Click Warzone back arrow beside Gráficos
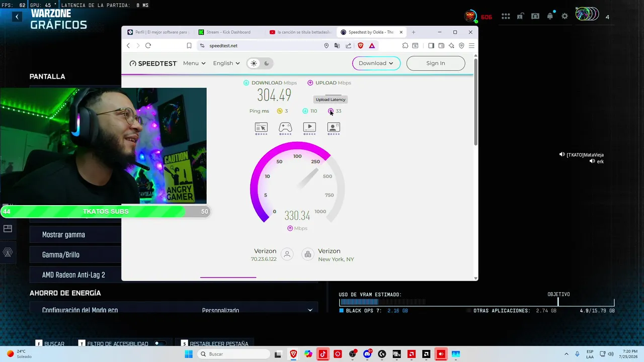The width and height of the screenshot is (644, 362). point(17,17)
